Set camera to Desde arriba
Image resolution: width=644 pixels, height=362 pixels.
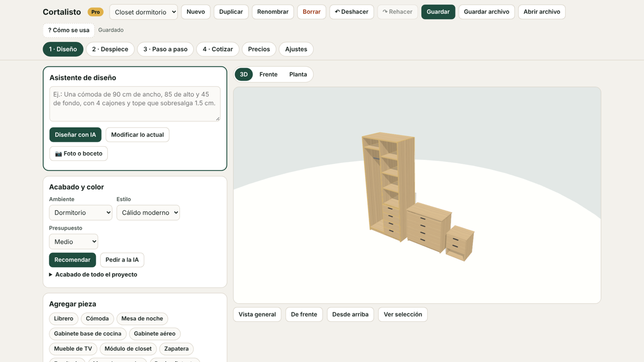click(x=351, y=315)
